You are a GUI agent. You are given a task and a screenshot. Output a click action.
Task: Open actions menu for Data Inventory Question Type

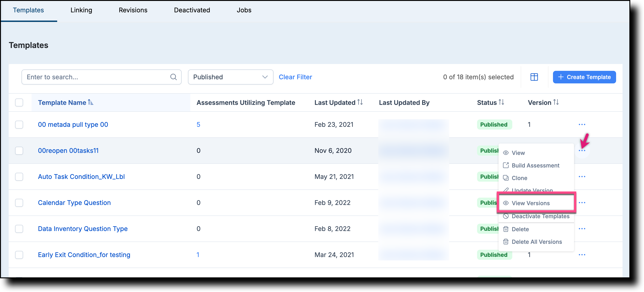tap(582, 228)
